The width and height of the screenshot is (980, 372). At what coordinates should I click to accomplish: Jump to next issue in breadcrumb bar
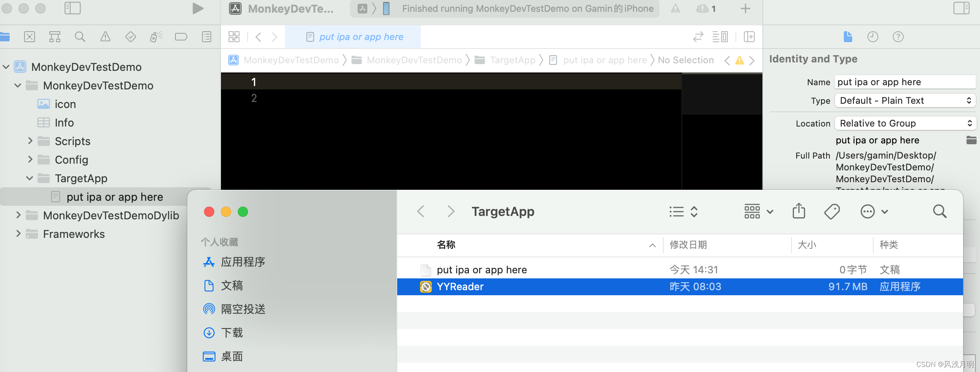[752, 60]
